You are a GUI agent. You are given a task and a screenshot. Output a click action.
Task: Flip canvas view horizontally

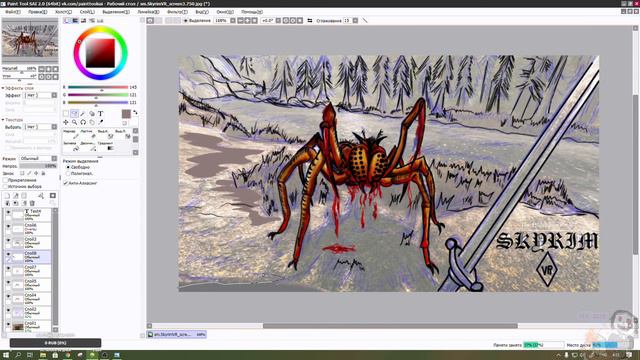point(309,20)
